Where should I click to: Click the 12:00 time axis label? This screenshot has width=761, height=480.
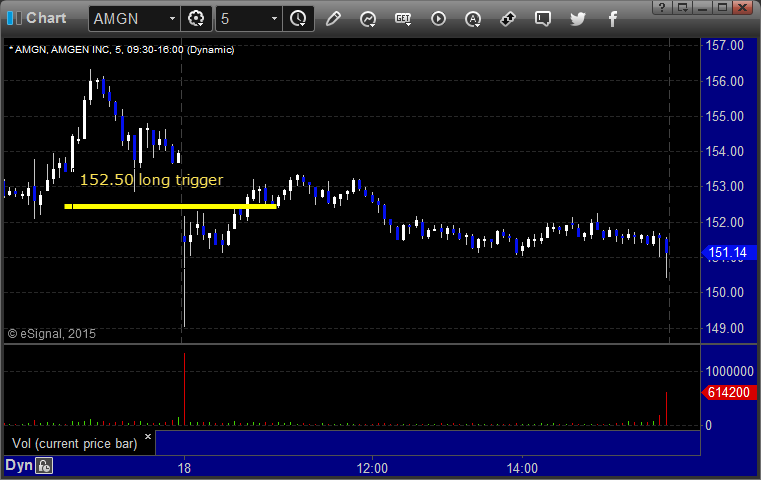coord(372,468)
